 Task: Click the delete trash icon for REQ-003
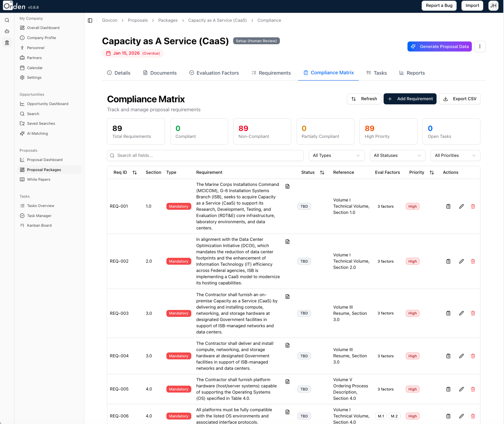click(x=473, y=313)
